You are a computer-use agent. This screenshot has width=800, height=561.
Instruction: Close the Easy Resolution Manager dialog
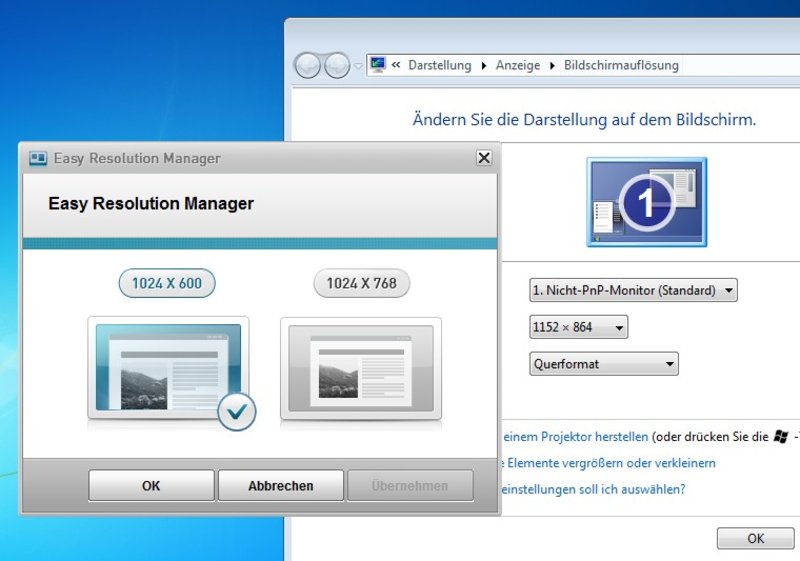point(484,158)
